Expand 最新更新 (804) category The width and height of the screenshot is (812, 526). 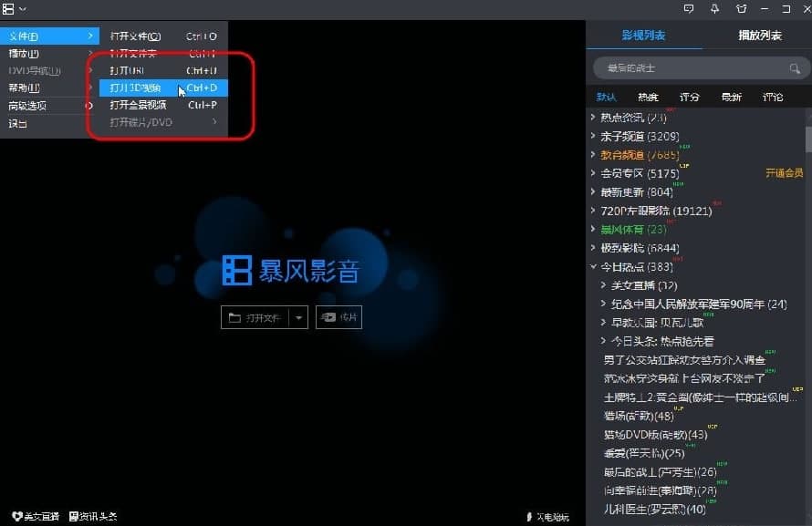(x=593, y=191)
